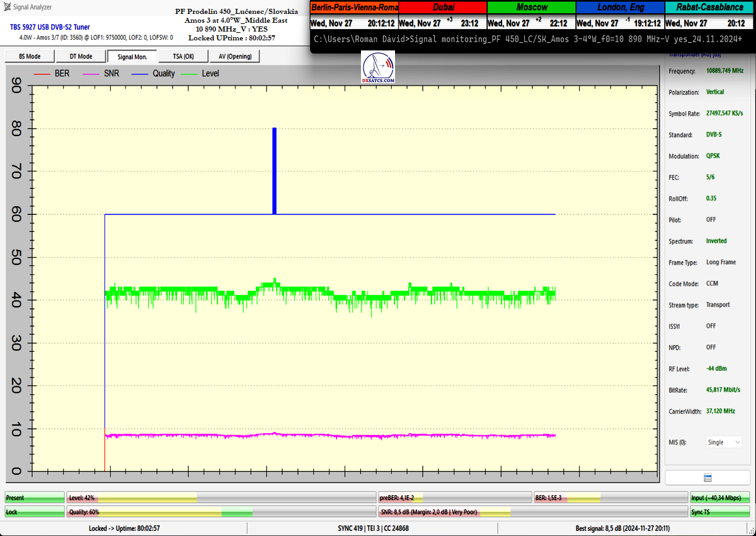The image size is (756, 536).
Task: Click the Moscow world clock panel
Action: [x=531, y=16]
